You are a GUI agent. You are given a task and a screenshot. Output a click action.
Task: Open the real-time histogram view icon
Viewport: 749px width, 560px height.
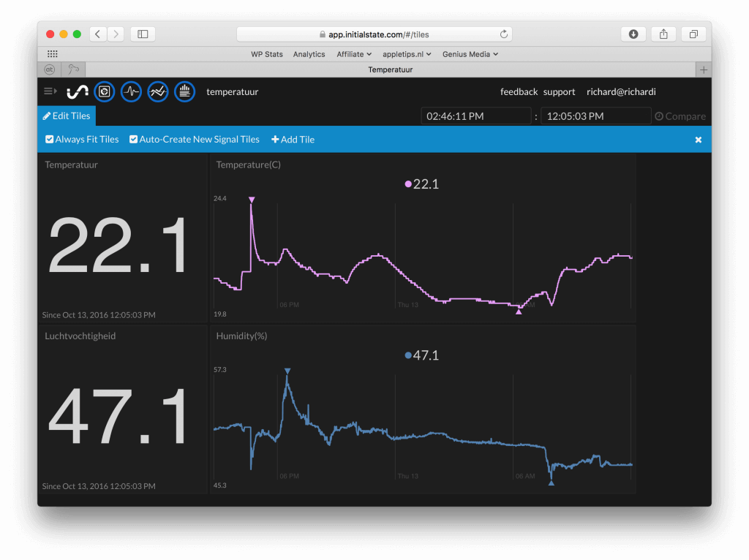coord(184,91)
